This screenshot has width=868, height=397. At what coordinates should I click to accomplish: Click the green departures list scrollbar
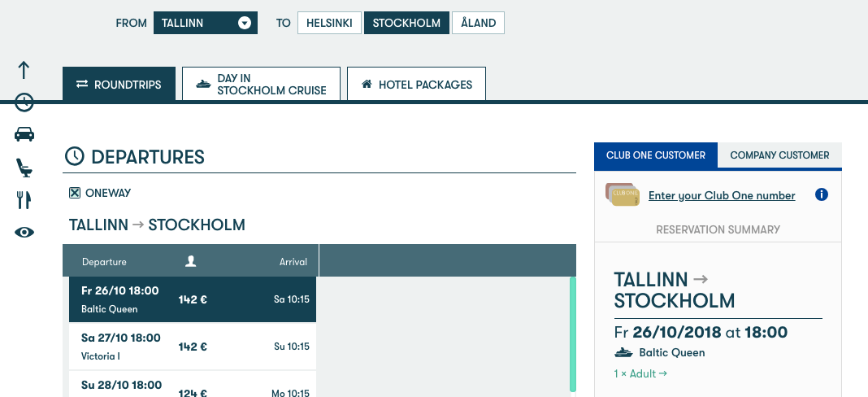click(x=573, y=334)
